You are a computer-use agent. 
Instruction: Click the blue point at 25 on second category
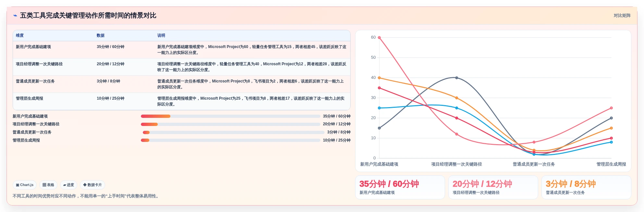[457, 108]
